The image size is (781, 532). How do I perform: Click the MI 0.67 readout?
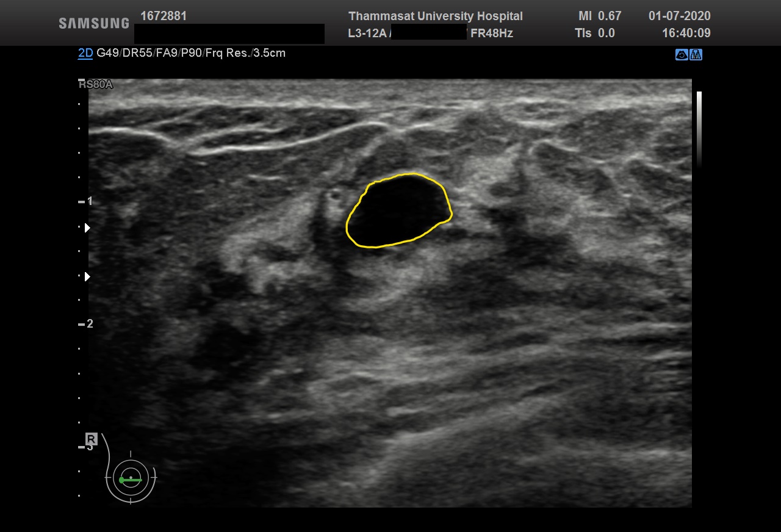599,16
